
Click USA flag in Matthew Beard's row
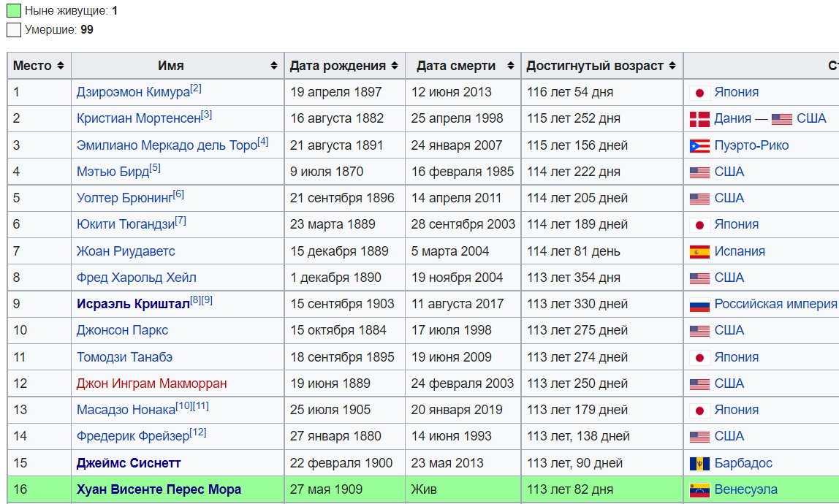pyautogui.click(x=699, y=172)
